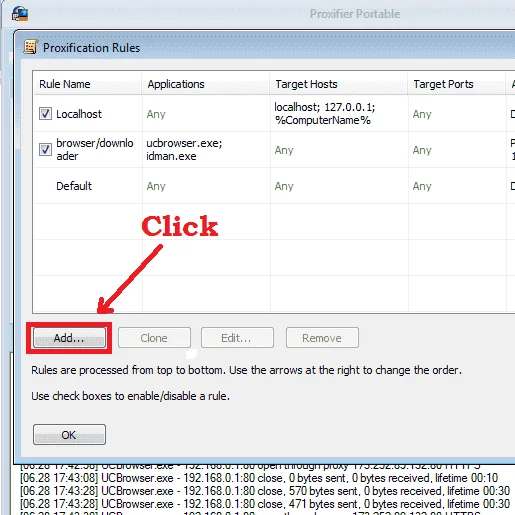
Task: Click Any in Default Applications cell
Action: click(x=156, y=186)
